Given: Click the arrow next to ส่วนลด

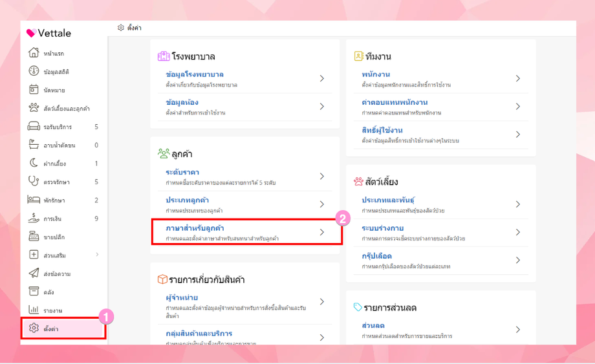Looking at the screenshot, I should pyautogui.click(x=518, y=330).
